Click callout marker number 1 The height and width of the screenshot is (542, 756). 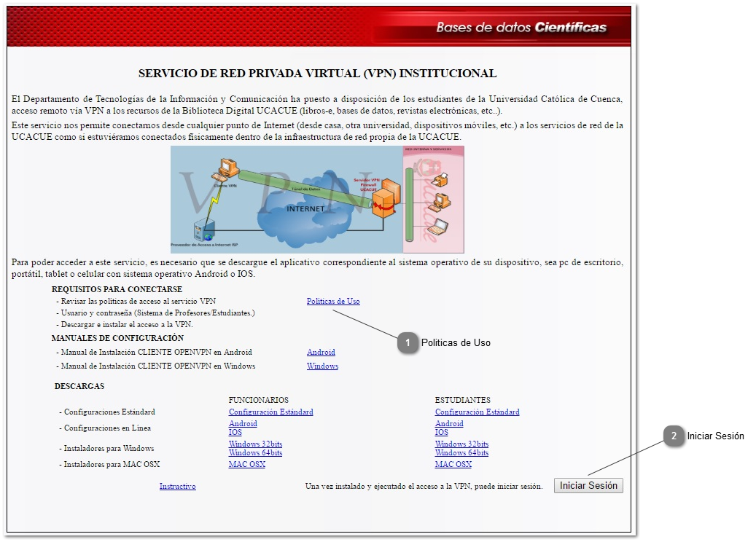408,342
